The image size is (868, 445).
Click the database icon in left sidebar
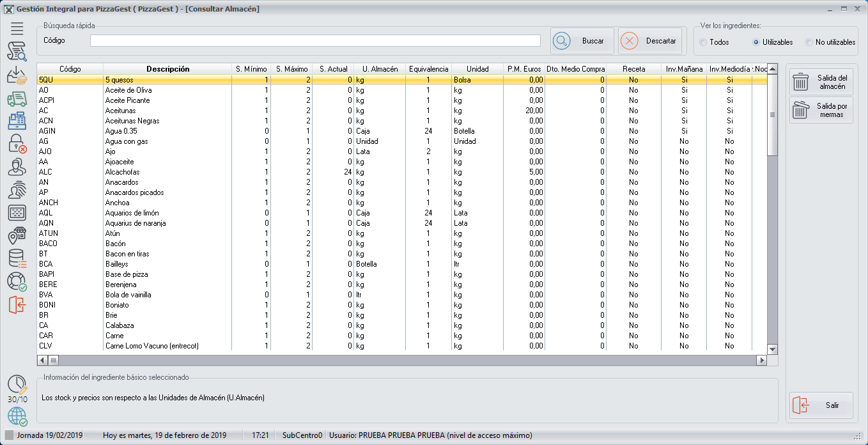coord(17,258)
